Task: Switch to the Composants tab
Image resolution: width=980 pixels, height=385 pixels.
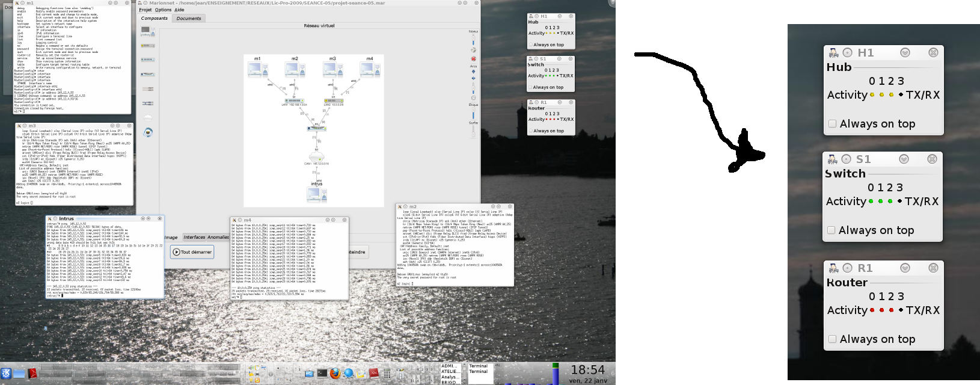Action: (x=155, y=18)
